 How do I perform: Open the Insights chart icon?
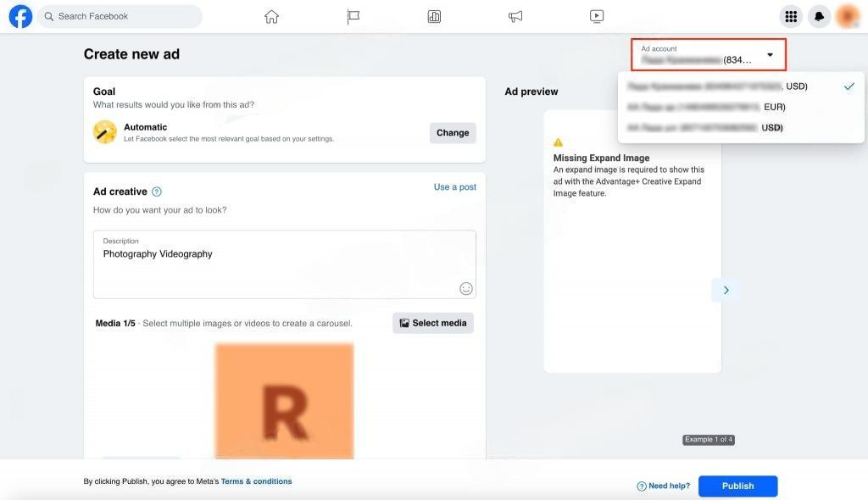434,17
